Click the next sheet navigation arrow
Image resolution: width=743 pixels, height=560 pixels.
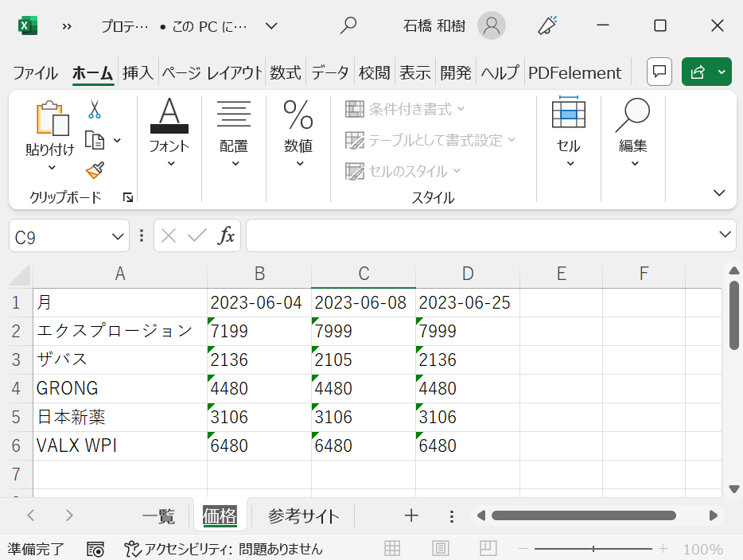click(69, 515)
